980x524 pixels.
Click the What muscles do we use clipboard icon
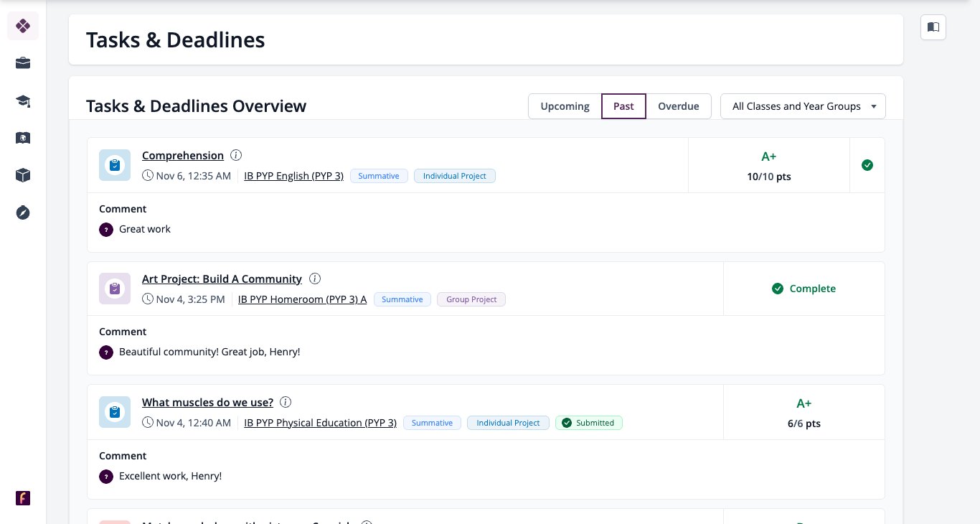[115, 412]
